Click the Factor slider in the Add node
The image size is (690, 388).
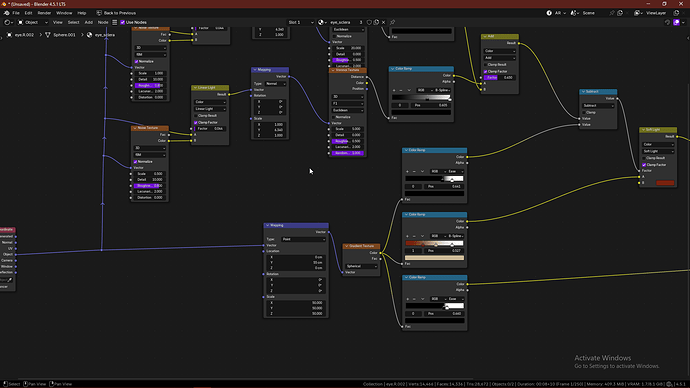[x=499, y=78]
